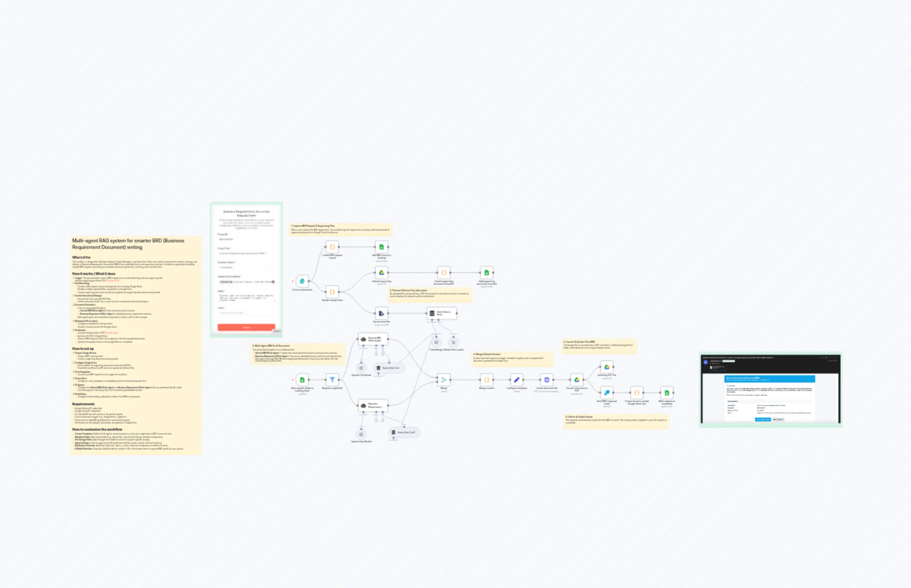Select the Mark request as completed Sheets node
This screenshot has height=588, width=911.
pos(667,393)
